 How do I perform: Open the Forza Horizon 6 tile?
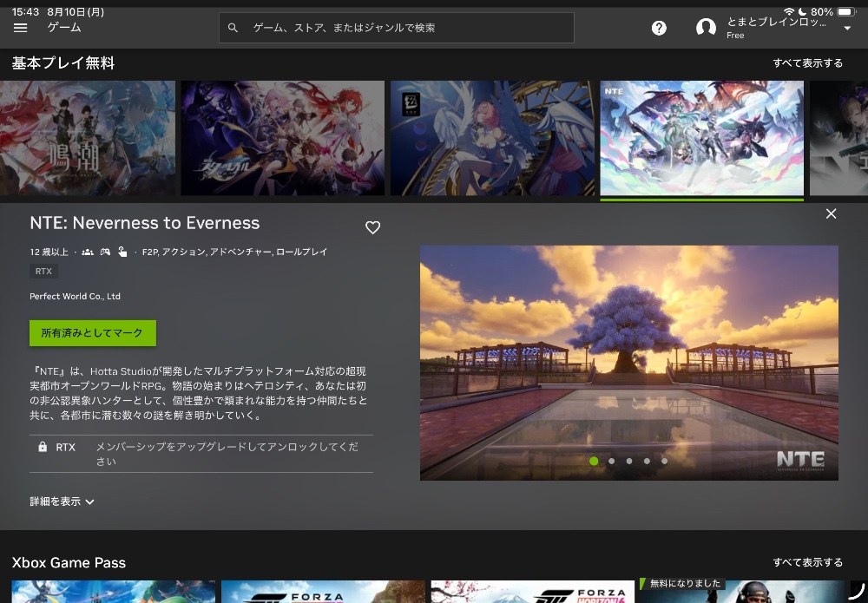(x=533, y=592)
